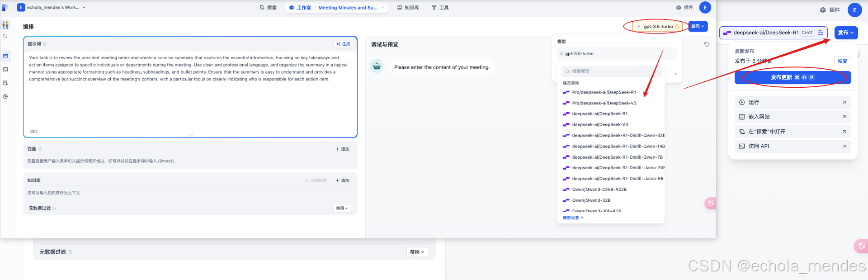Select the orchestrate (编排) sidebar icon

click(5, 56)
